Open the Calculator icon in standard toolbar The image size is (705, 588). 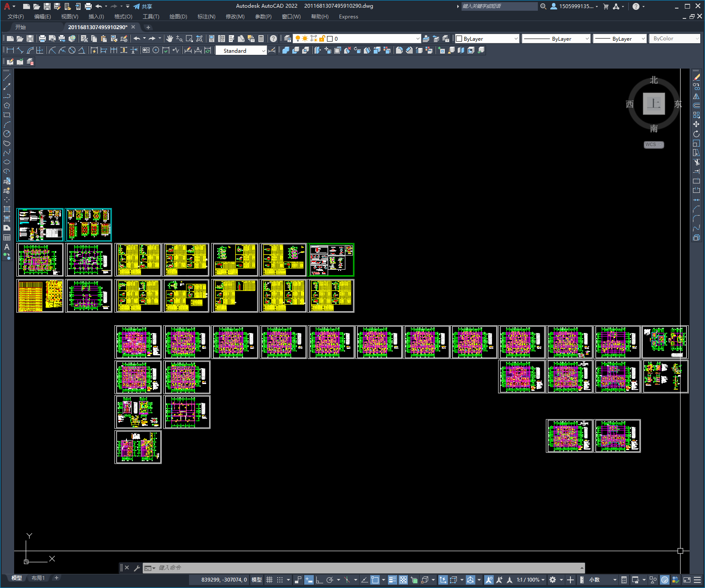pos(261,39)
